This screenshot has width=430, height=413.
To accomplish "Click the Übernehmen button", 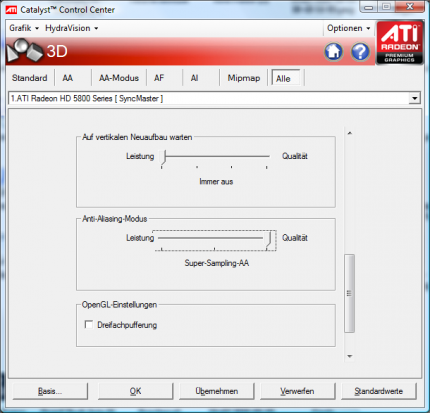I will (x=217, y=391).
